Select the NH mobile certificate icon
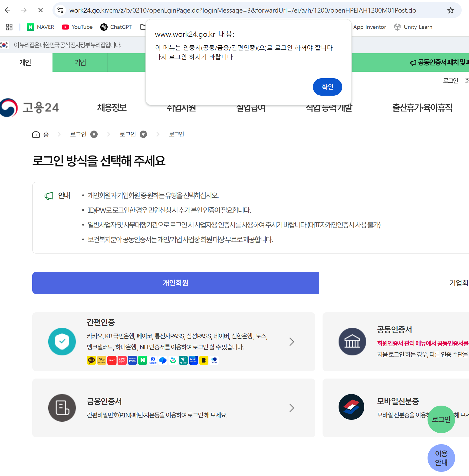This screenshot has height=476, width=469. (x=193, y=360)
